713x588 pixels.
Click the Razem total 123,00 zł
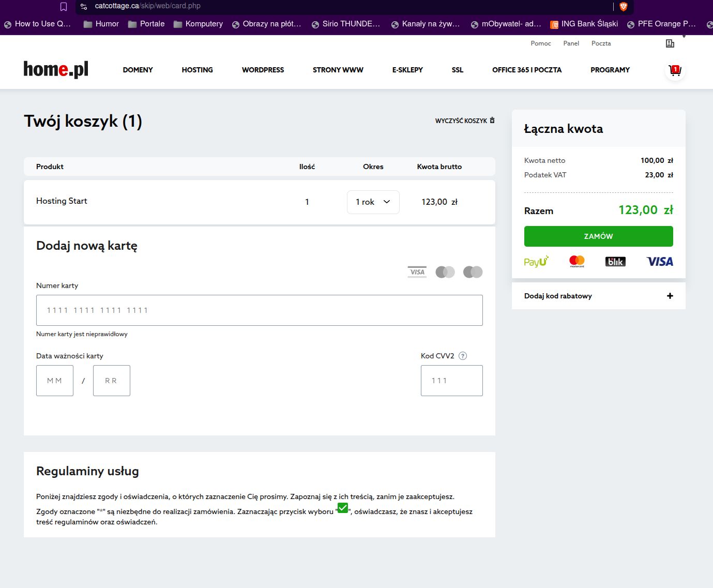click(x=646, y=210)
